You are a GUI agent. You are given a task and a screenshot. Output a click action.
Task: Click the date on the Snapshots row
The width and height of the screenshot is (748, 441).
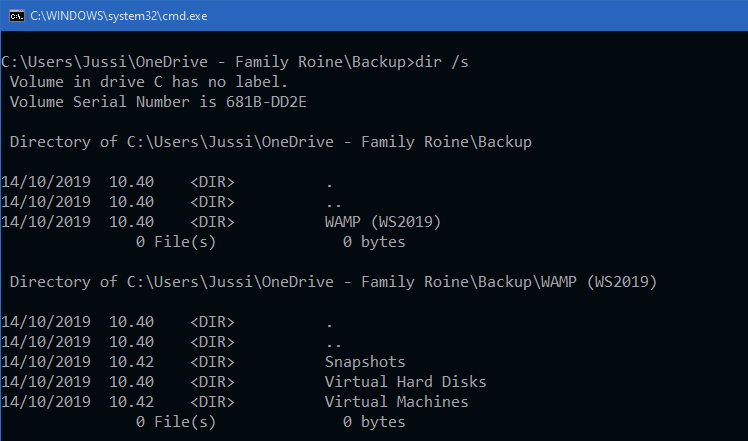[46, 362]
